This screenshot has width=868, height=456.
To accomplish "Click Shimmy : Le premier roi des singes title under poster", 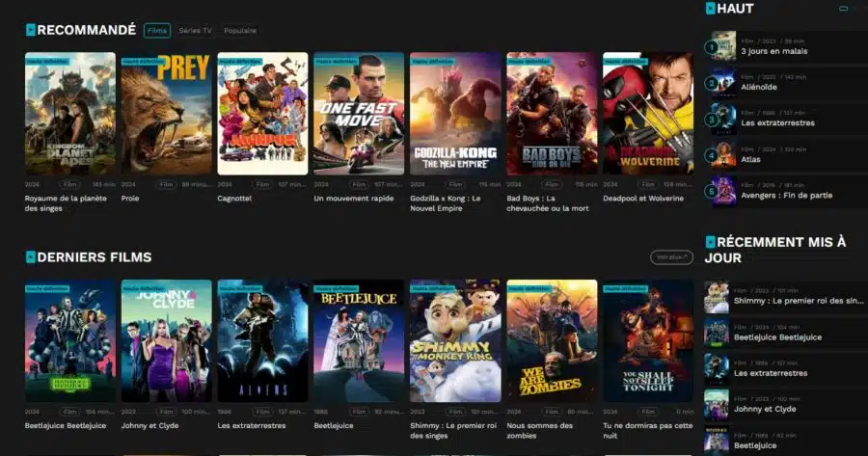I will pos(453,431).
